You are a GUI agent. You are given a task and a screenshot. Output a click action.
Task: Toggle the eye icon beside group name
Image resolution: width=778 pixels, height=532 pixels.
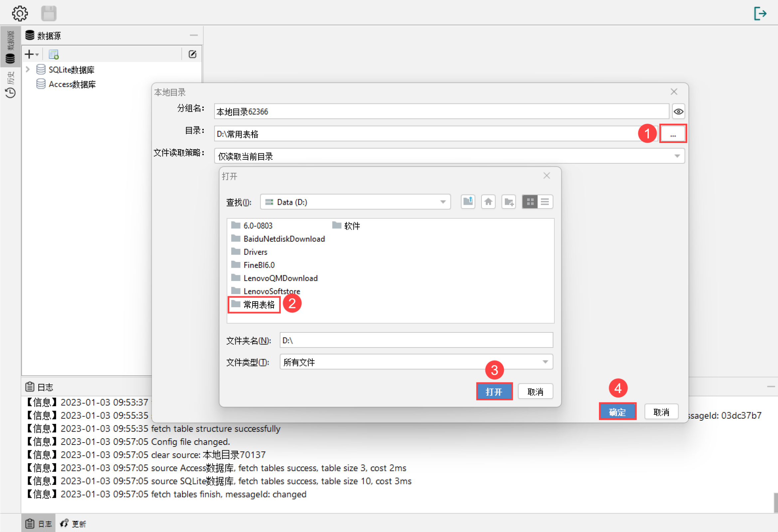pos(678,111)
